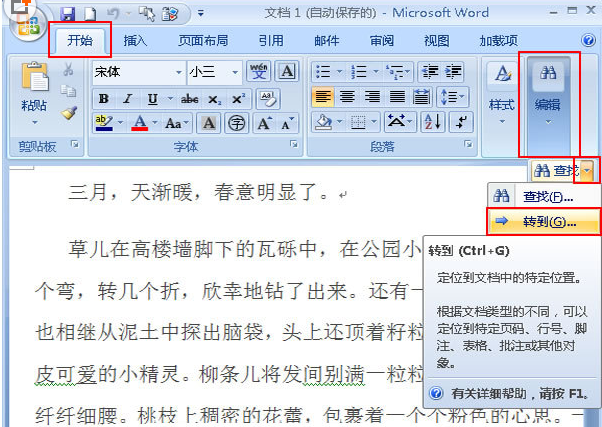Screen dimensions: 602x427
Task: Justify paragraph text
Action: point(397,97)
